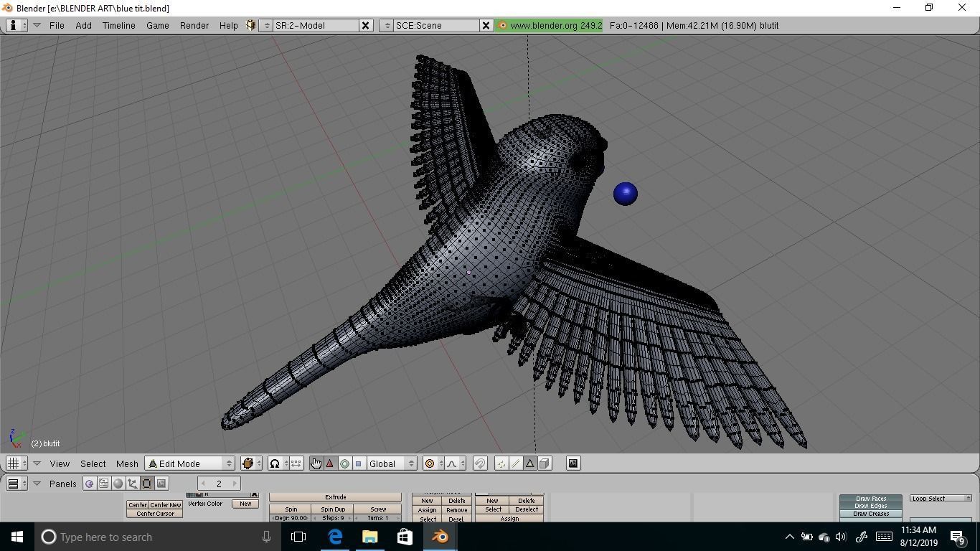This screenshot has width=980, height=551.
Task: Toggle the Draw Creases option
Action: (x=870, y=514)
